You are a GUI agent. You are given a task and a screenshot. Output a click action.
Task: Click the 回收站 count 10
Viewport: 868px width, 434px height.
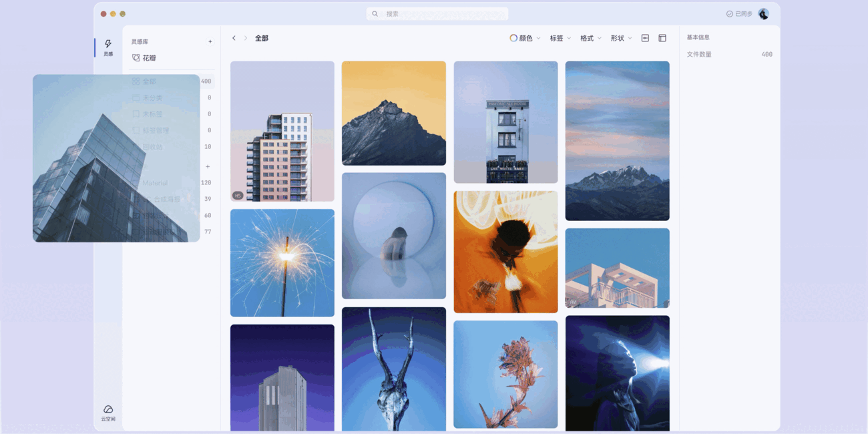208,147
